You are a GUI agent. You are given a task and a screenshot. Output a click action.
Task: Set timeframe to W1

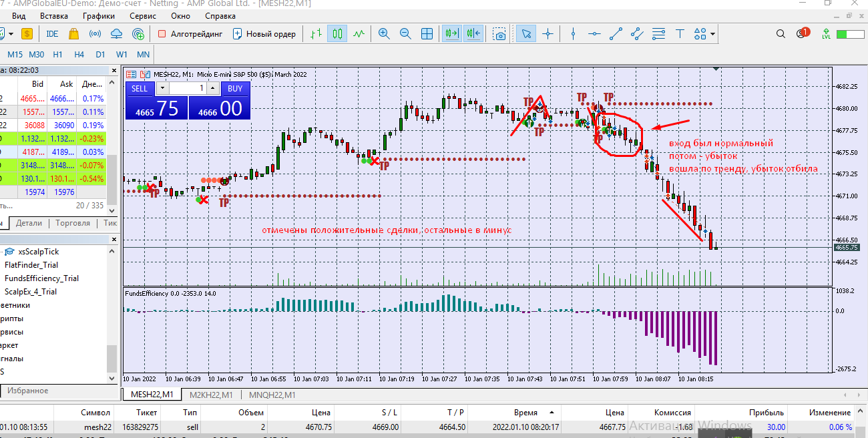point(122,54)
